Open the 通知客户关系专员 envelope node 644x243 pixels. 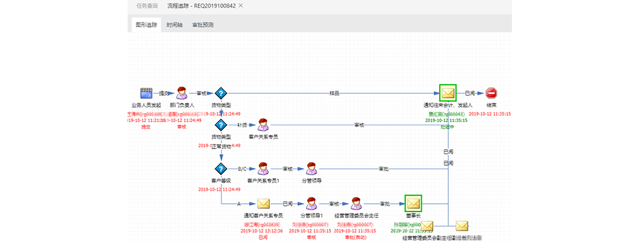click(x=263, y=203)
